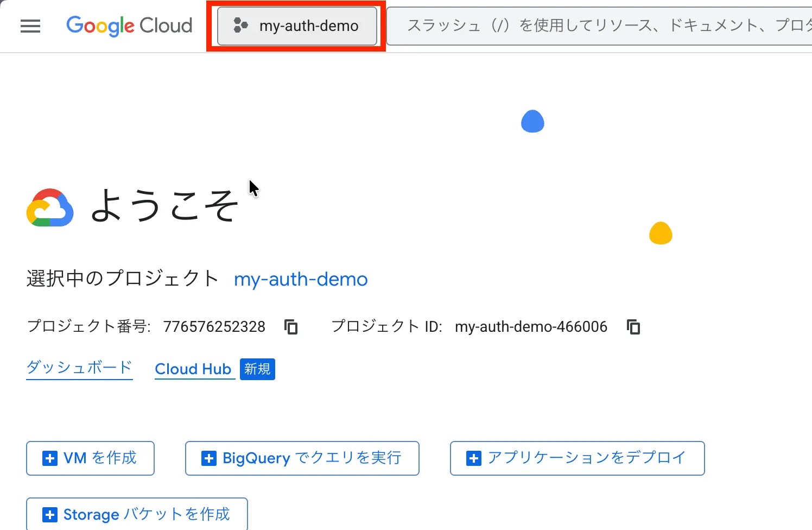The height and width of the screenshot is (530, 812).
Task: Click the colorful Cloud logo beside ようこそ
Action: pyautogui.click(x=50, y=207)
